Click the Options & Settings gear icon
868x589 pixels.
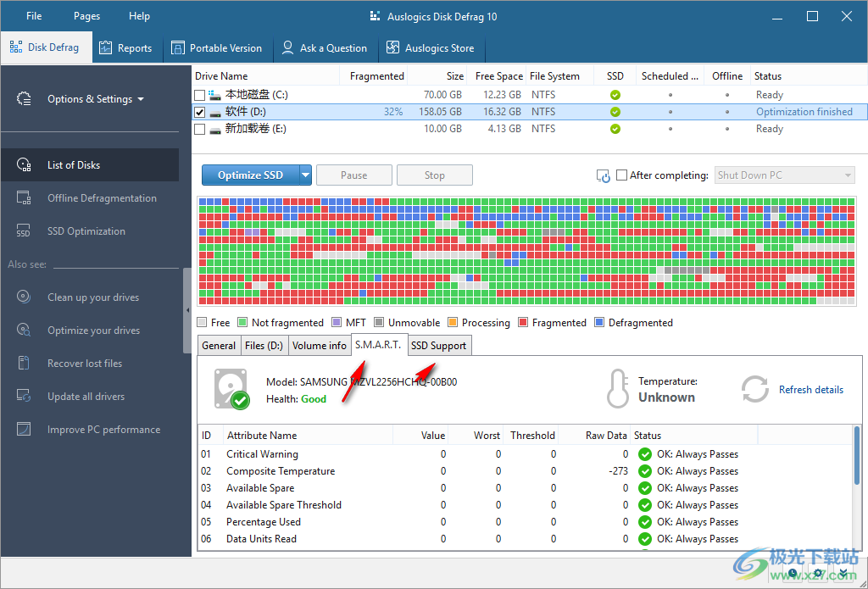click(x=24, y=99)
